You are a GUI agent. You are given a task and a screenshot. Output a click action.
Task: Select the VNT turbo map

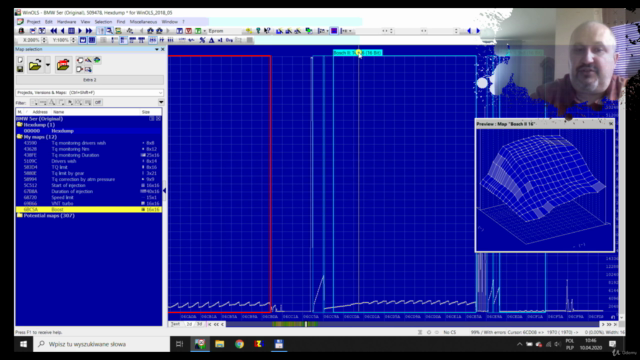tap(89, 203)
